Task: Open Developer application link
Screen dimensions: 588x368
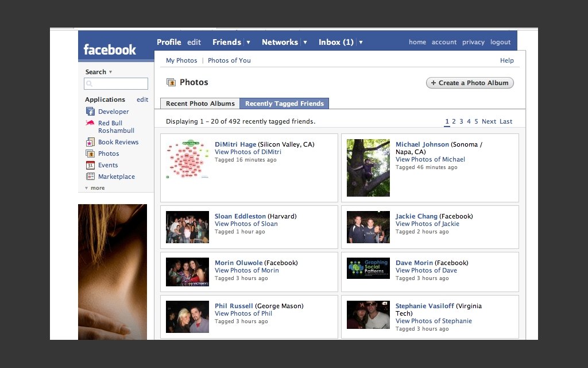Action: [113, 112]
